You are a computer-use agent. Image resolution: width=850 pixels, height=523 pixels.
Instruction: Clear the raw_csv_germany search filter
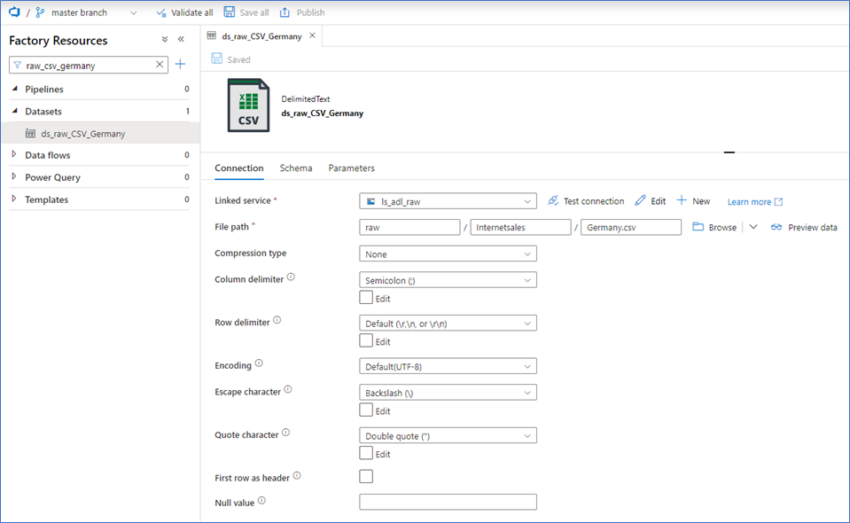[160, 64]
